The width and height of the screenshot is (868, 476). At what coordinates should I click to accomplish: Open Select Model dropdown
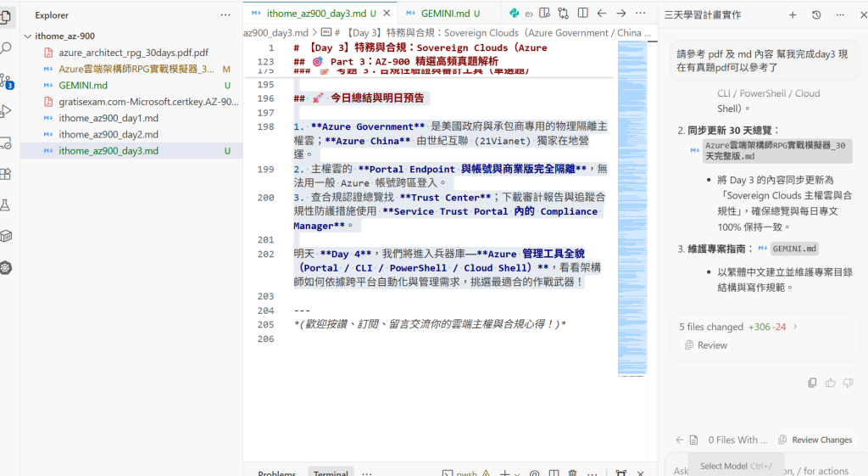click(x=736, y=466)
